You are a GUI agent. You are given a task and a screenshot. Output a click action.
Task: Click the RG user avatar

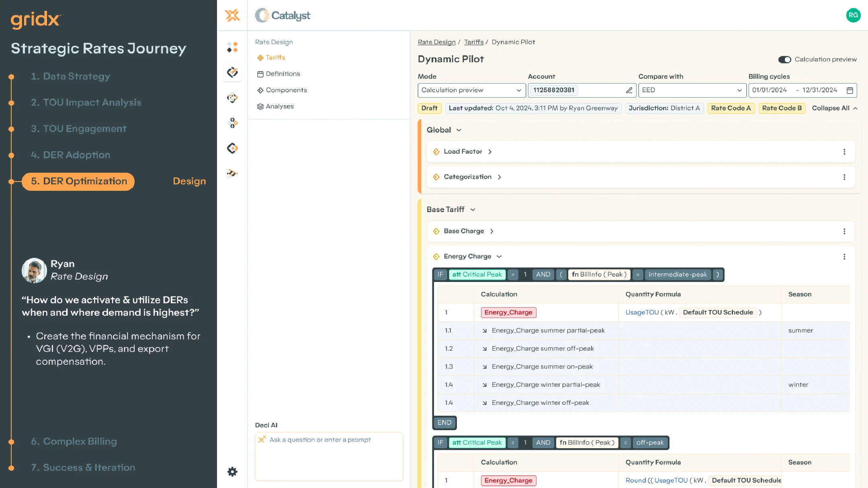click(x=853, y=15)
